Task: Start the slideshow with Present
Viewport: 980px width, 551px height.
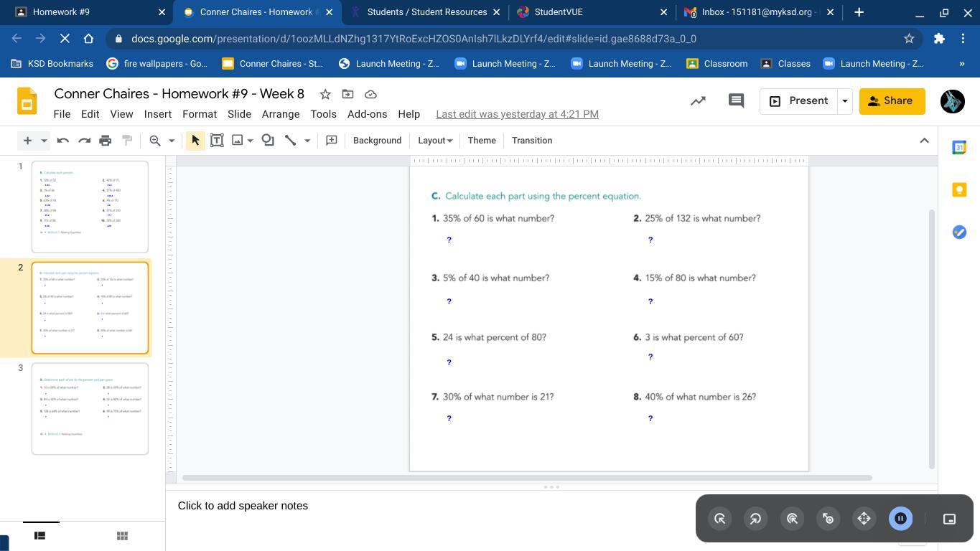Action: click(798, 101)
